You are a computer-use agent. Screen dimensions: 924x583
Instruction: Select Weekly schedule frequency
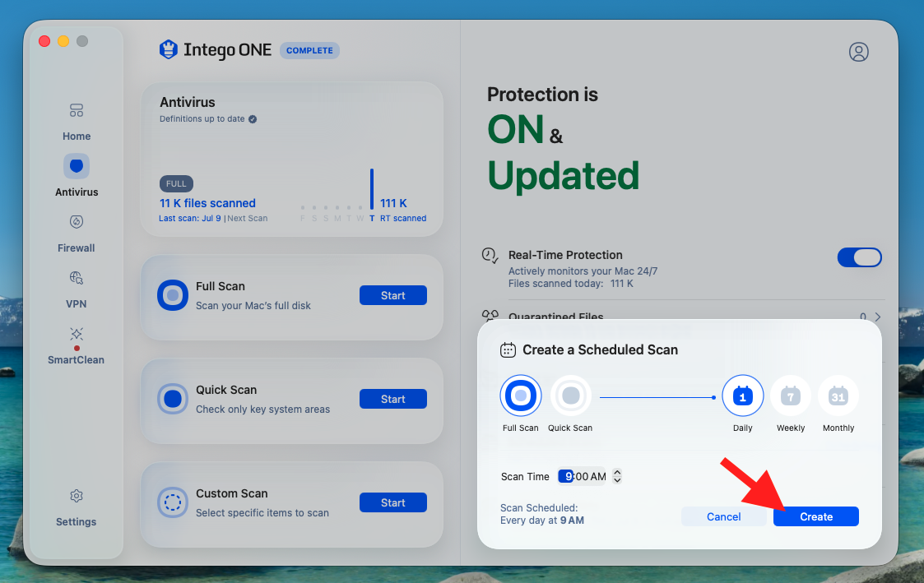click(791, 396)
